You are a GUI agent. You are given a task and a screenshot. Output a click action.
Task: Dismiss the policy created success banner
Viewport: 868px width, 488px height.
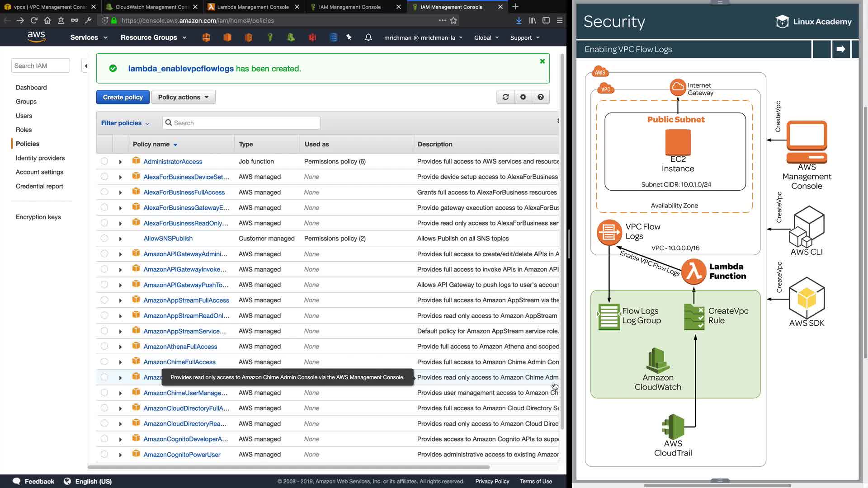pyautogui.click(x=542, y=61)
